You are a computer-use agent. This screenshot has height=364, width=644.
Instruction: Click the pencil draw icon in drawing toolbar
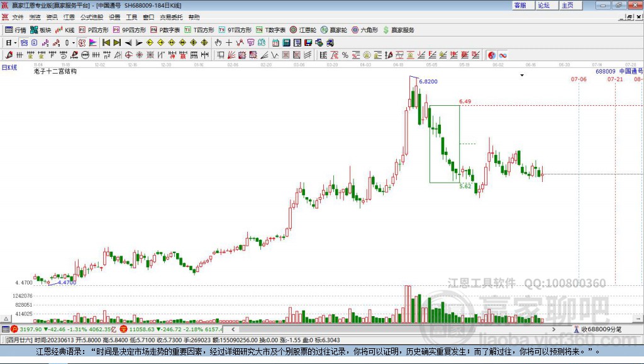point(9,55)
